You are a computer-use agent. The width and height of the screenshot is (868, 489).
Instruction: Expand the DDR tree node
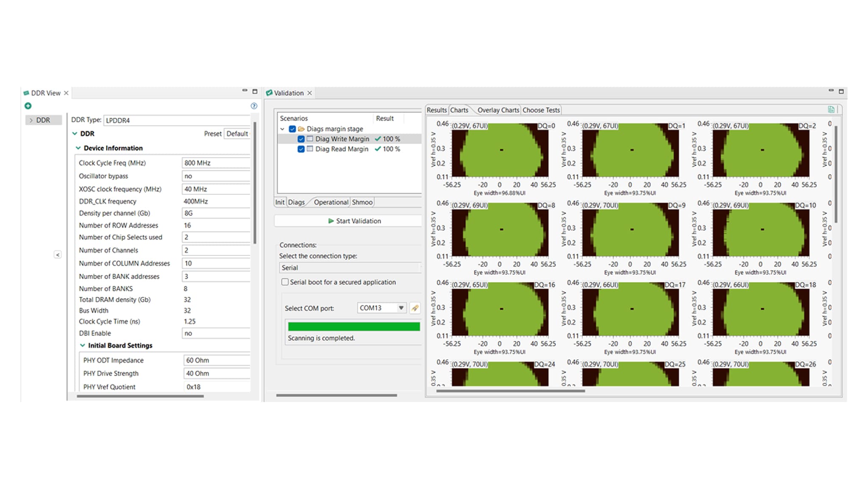click(31, 120)
